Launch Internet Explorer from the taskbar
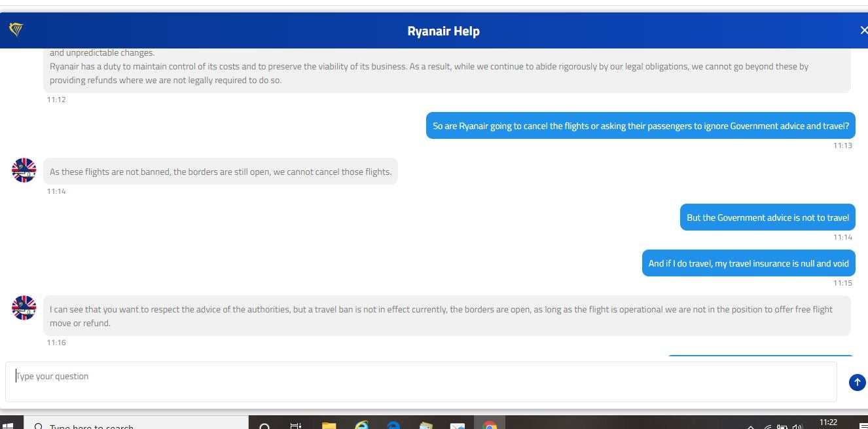This screenshot has width=868, height=429. coord(361,426)
